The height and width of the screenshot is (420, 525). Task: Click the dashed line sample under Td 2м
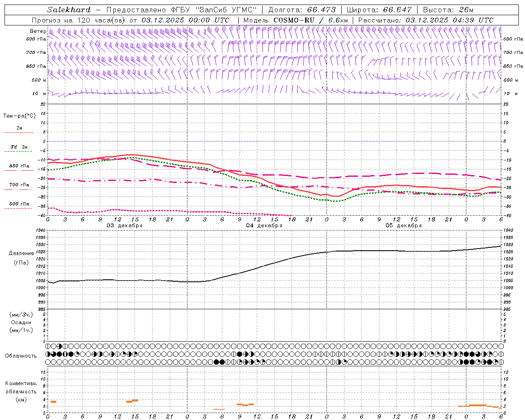19,151
